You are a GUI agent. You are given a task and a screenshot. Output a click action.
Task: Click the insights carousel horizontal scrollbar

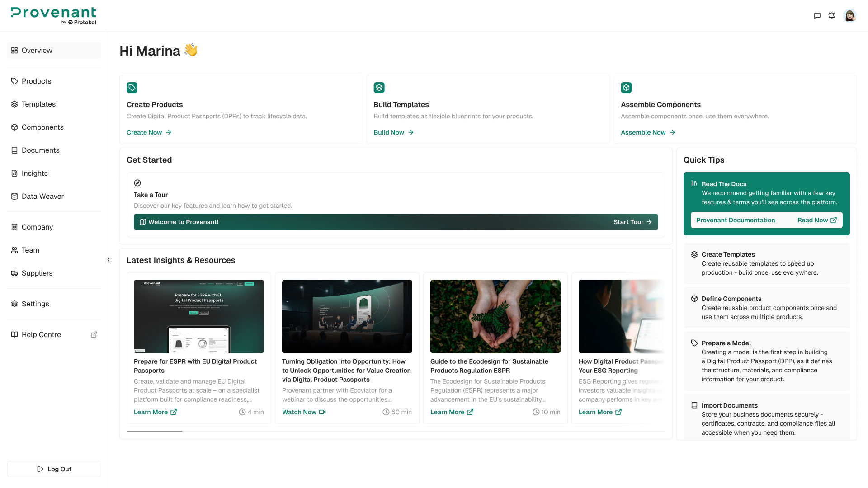[x=155, y=431]
